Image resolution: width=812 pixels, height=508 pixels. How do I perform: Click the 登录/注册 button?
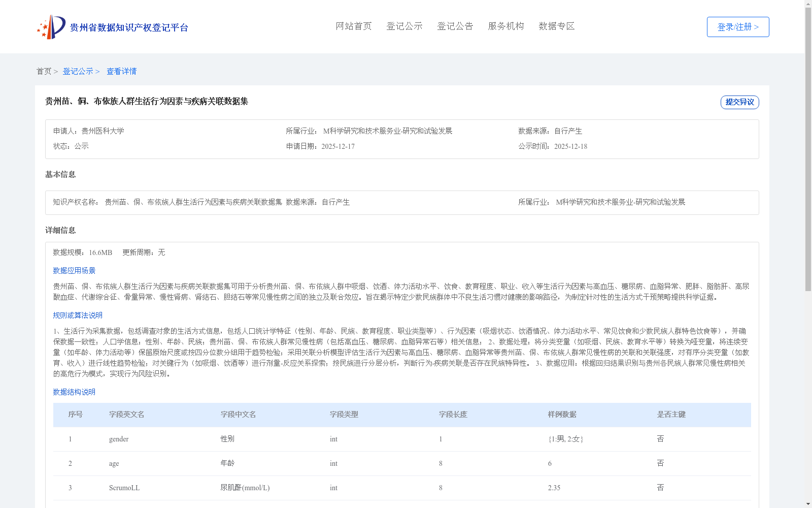click(738, 27)
